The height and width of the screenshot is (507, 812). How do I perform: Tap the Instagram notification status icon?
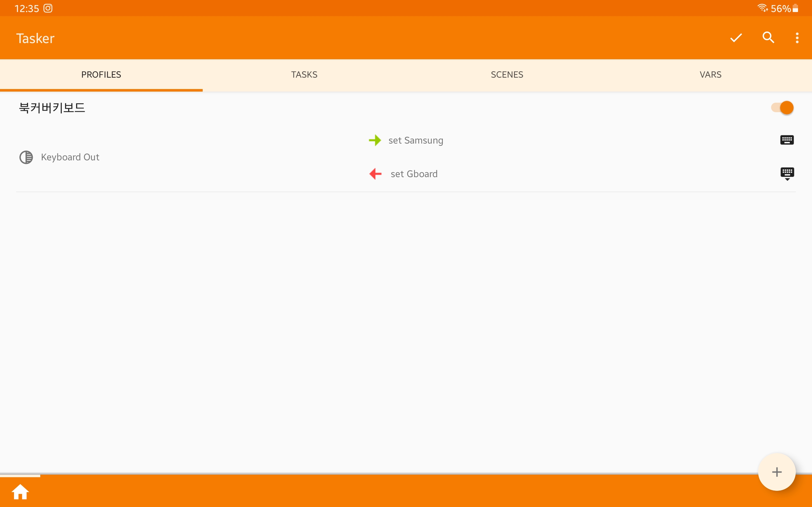point(48,8)
